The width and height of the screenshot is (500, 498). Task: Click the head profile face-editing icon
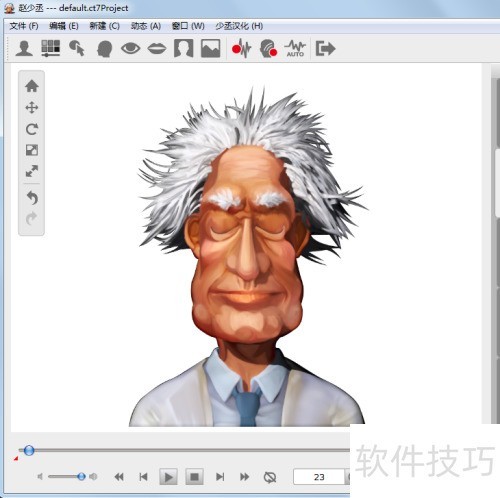[x=104, y=49]
